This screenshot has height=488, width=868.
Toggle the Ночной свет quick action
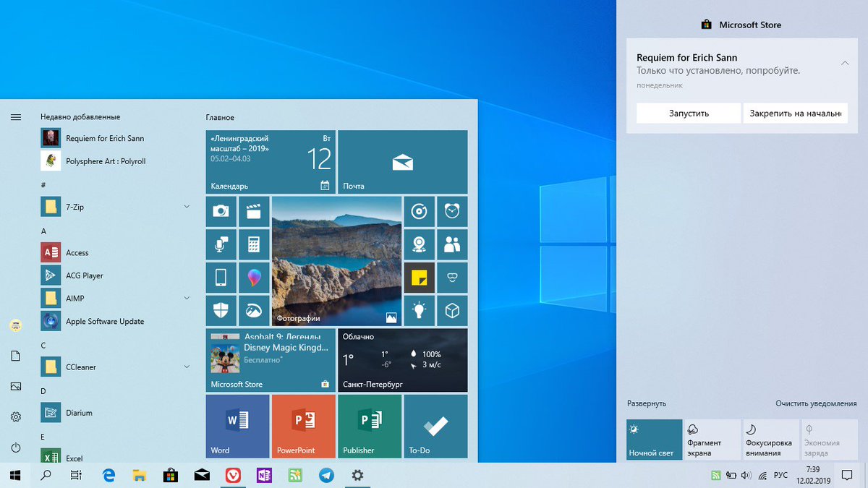(654, 440)
